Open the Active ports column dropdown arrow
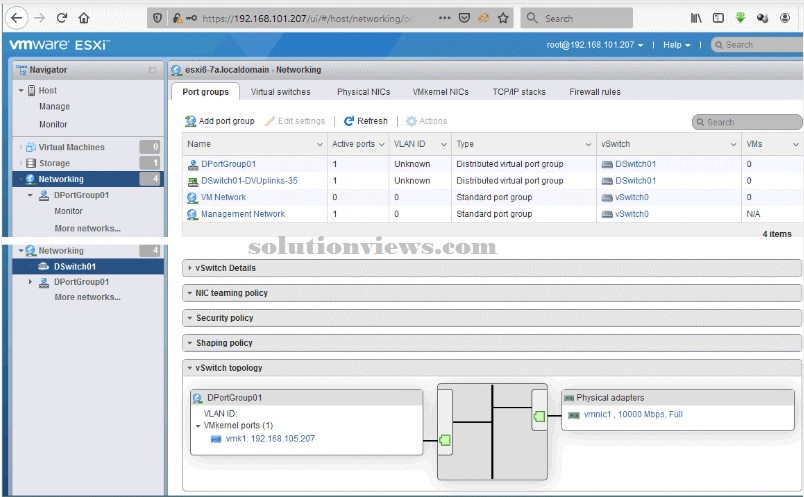This screenshot has height=497, width=804. 381,145
